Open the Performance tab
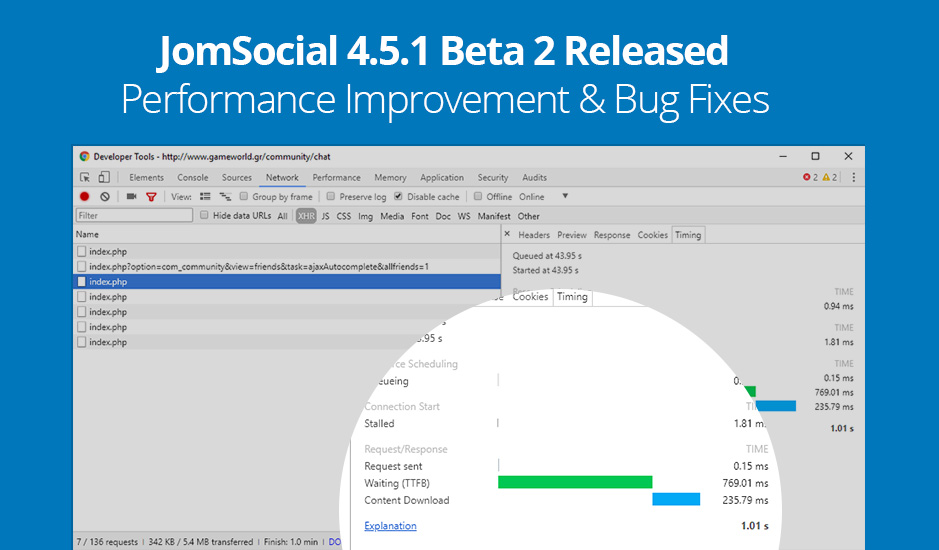The width and height of the screenshot is (939, 550). [x=337, y=177]
